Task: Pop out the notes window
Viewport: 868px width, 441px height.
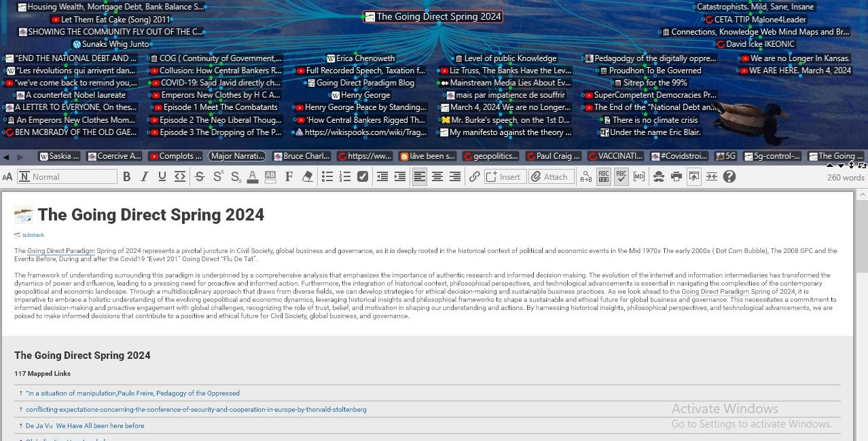Action: pos(693,176)
